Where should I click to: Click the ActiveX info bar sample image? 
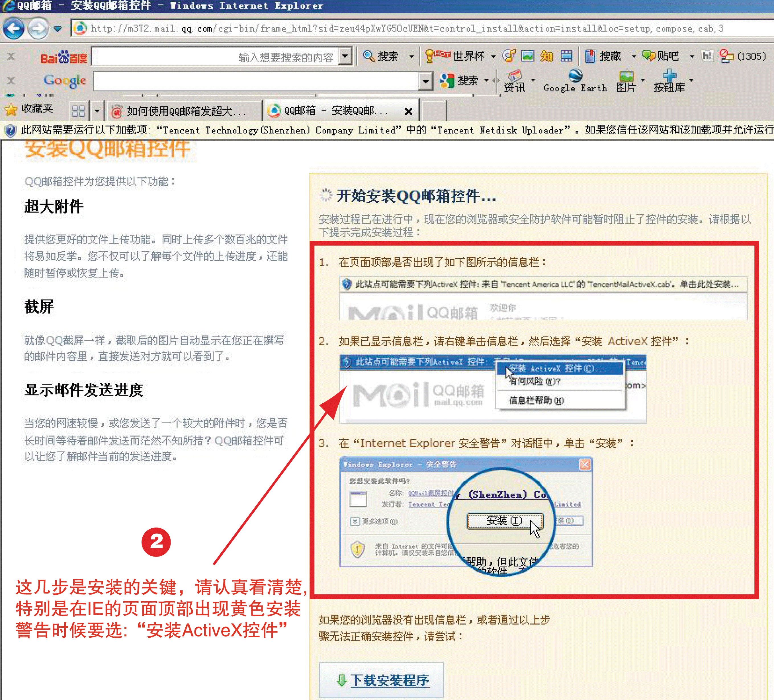coord(543,298)
